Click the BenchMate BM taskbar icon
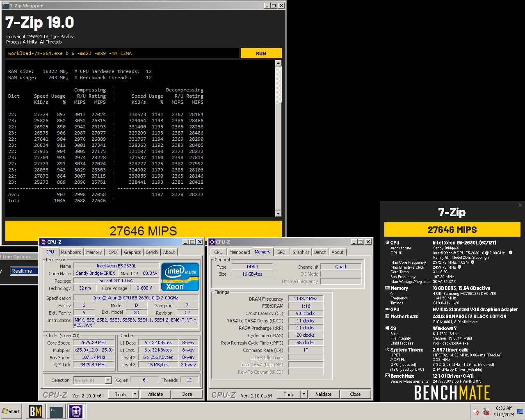This screenshot has width=525, height=420. coord(35,411)
